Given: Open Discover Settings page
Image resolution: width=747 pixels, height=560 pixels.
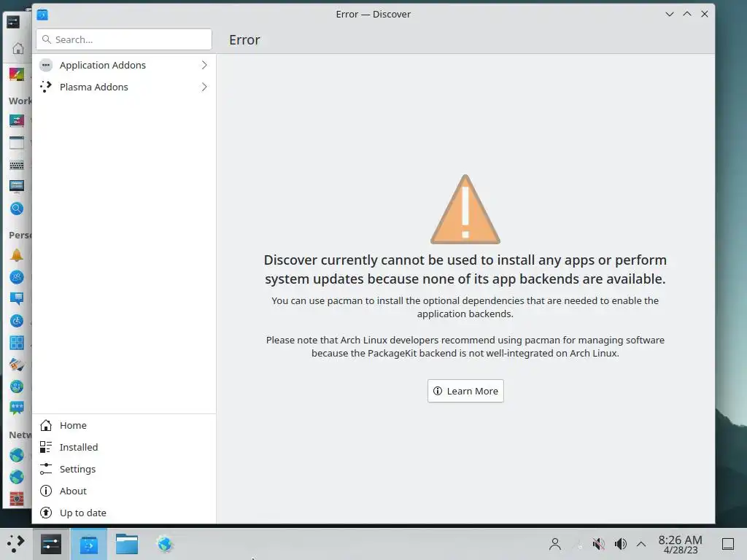Looking at the screenshot, I should (124, 469).
